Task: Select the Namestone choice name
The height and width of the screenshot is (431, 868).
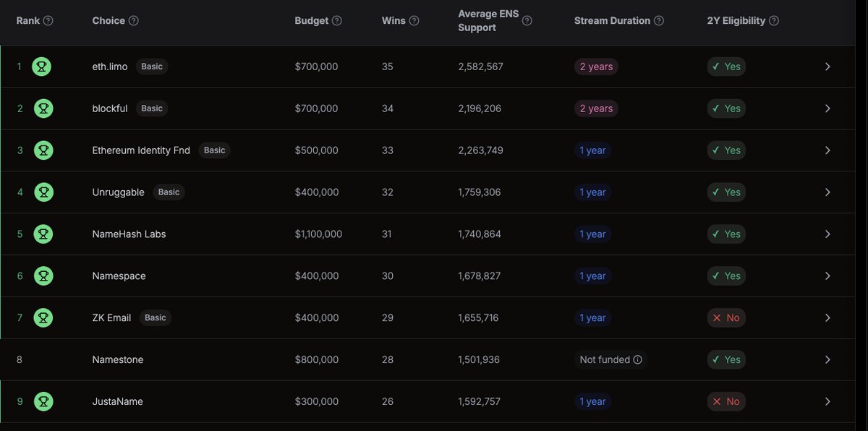Action: tap(118, 359)
